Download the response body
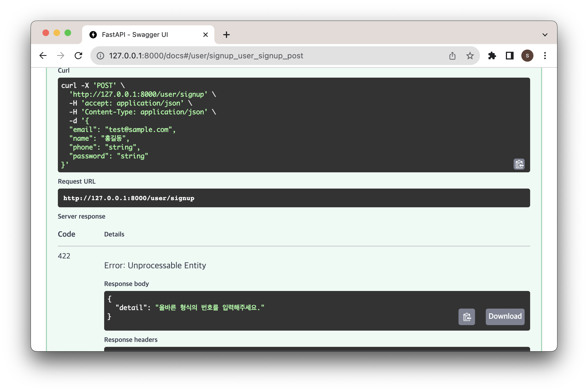Viewport: 588px width, 392px height. [x=505, y=317]
